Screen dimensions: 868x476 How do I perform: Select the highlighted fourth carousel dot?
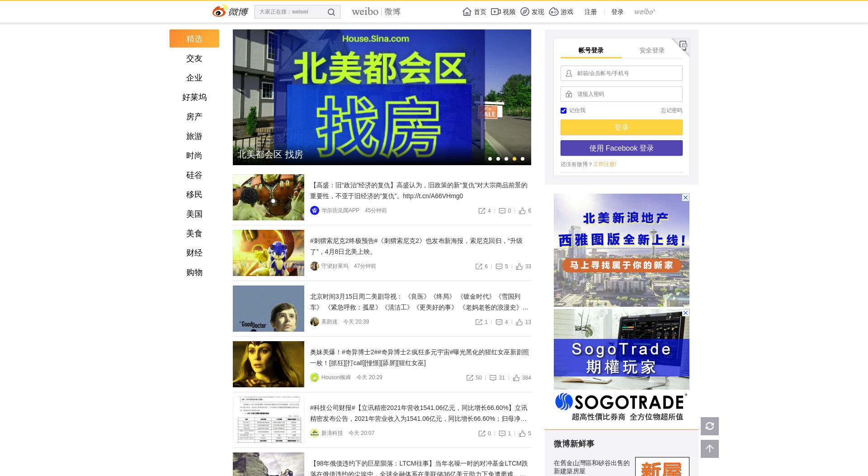[x=514, y=159]
